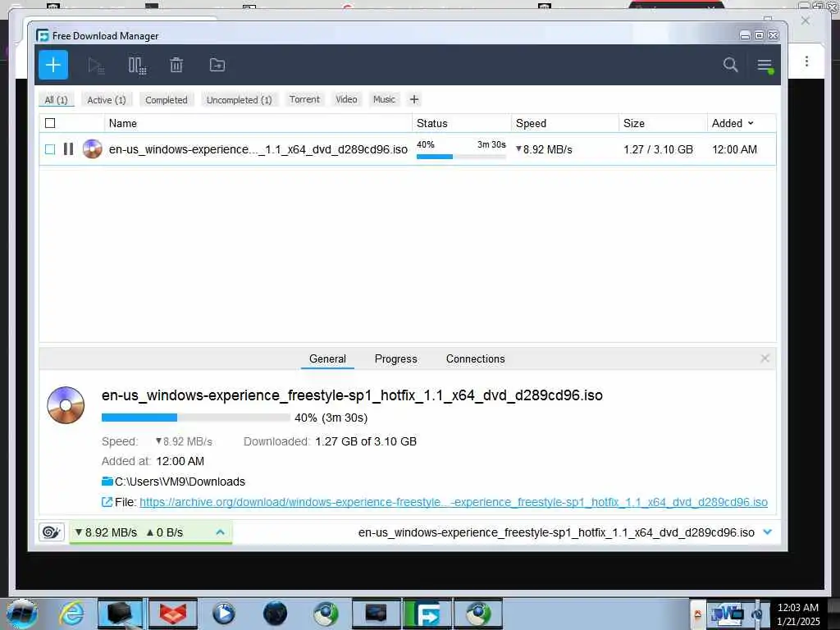The image size is (840, 630).
Task: Click the move to folder toolbar icon
Action: [217, 65]
